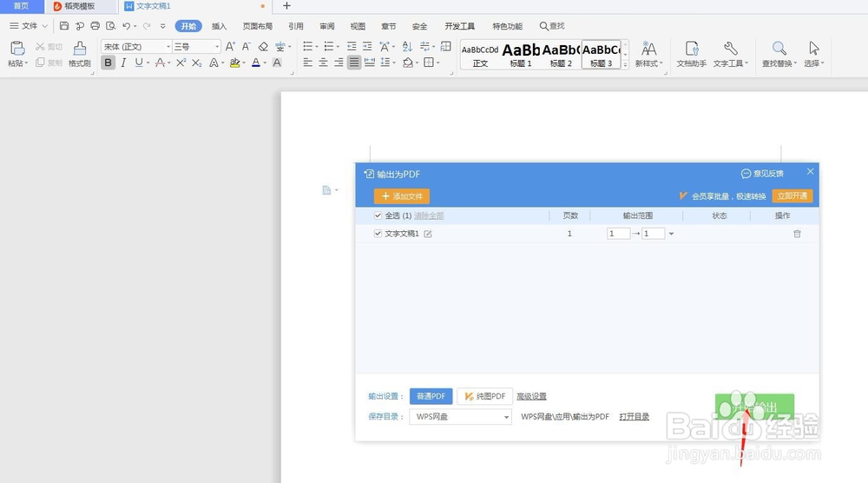
Task: Apply Superscript formatting
Action: tap(181, 63)
